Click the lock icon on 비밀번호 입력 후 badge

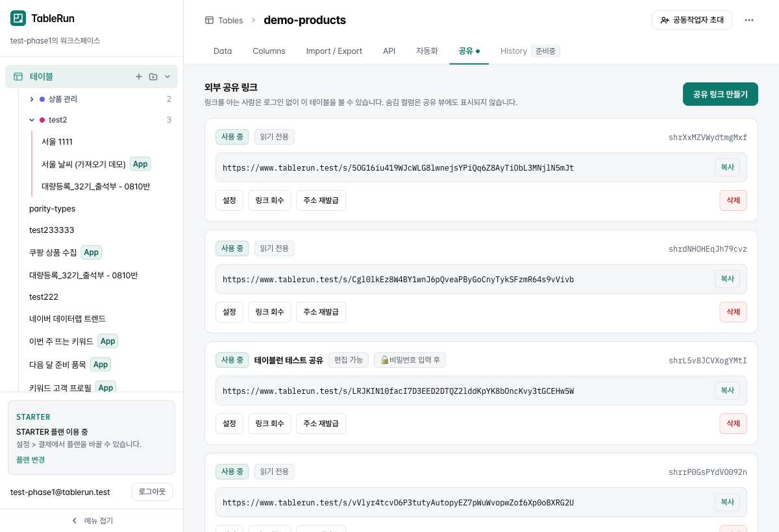(x=384, y=360)
